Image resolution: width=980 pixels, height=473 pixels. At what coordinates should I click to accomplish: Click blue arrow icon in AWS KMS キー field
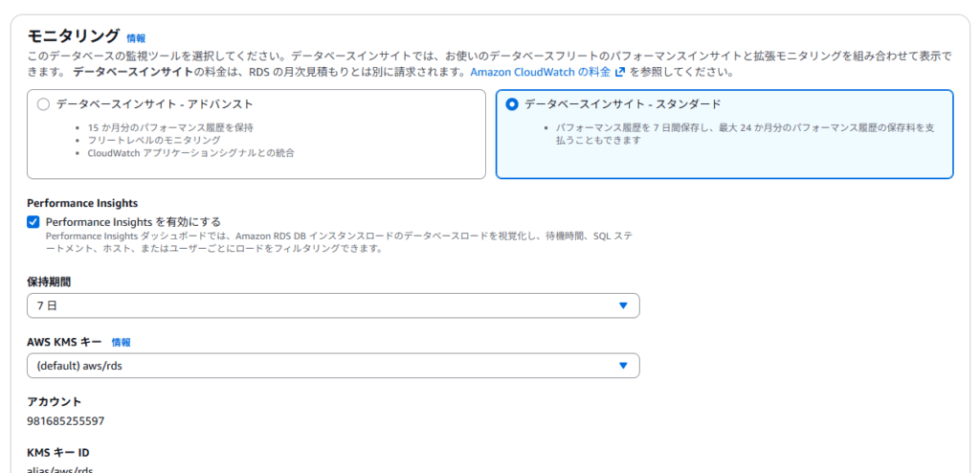pos(623,366)
